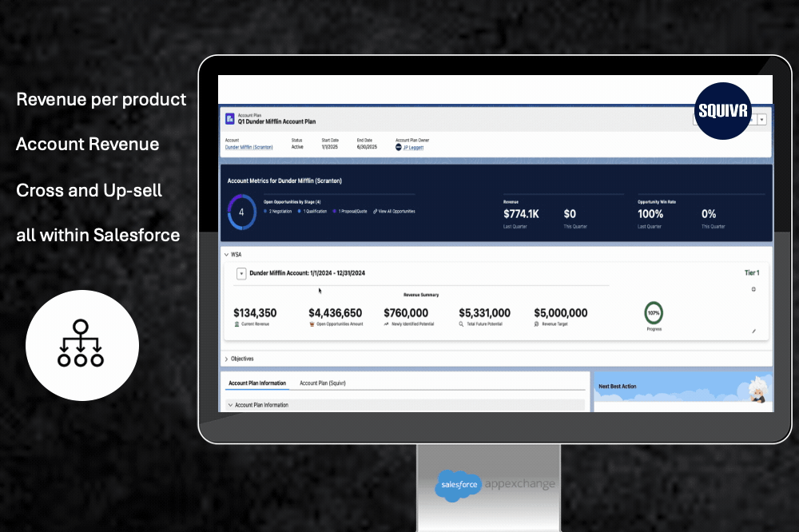Image resolution: width=799 pixels, height=532 pixels.
Task: Click the magnifier icon beside Total Future Potential
Action: pyautogui.click(x=461, y=325)
